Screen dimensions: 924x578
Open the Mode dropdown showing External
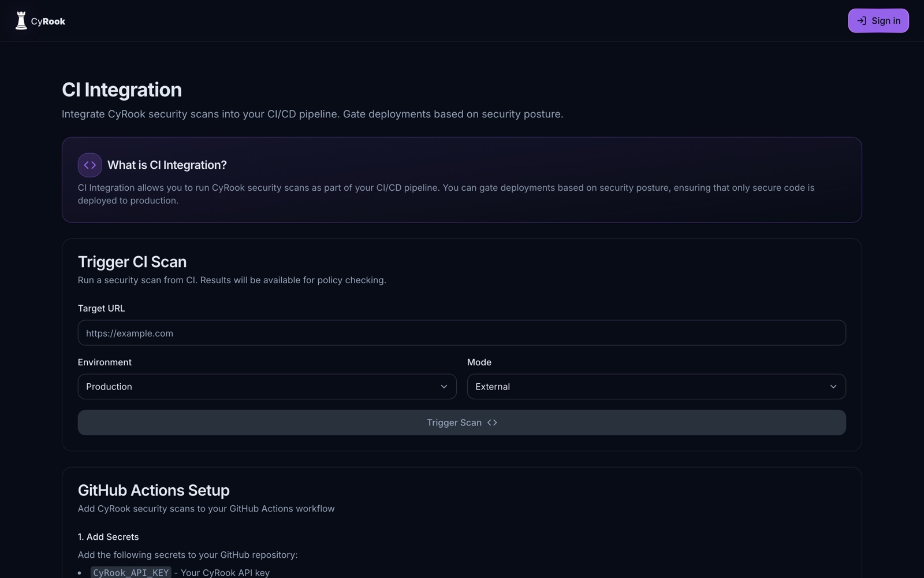pyautogui.click(x=657, y=387)
